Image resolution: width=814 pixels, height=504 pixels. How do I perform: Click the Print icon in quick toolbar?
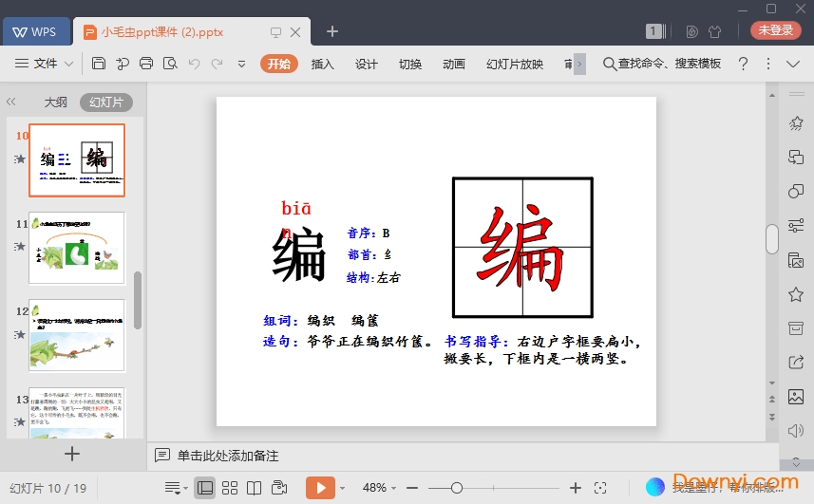[146, 64]
